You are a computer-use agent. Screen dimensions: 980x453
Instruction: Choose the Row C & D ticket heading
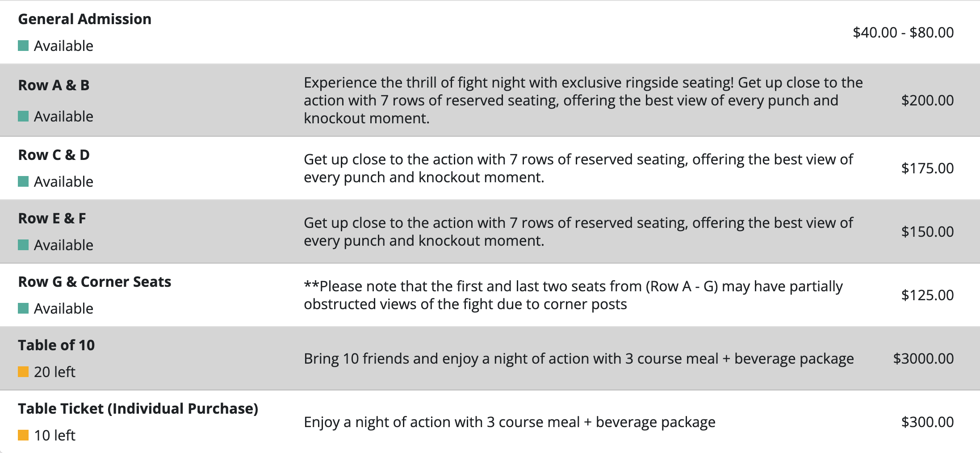pyautogui.click(x=54, y=155)
